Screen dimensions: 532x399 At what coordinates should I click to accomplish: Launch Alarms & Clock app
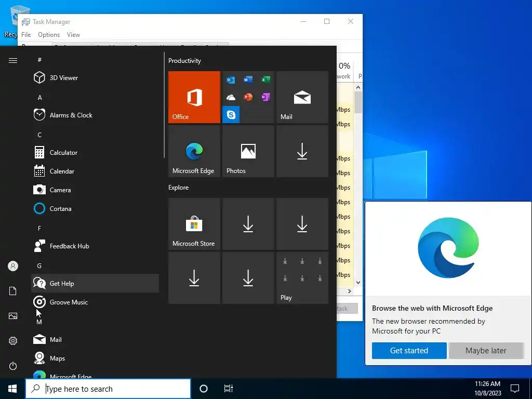pyautogui.click(x=95, y=115)
